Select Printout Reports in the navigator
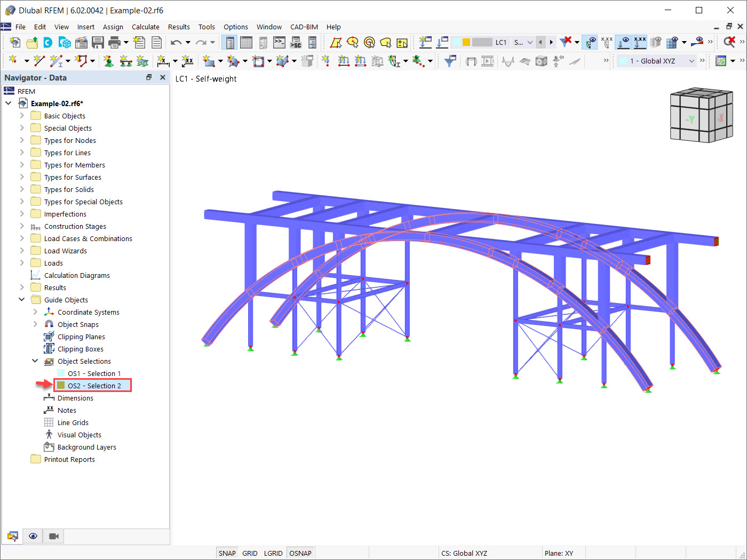The image size is (747, 560). click(x=69, y=459)
